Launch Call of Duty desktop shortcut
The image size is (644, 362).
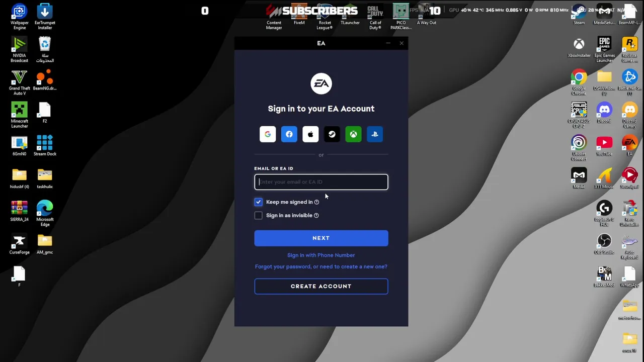(x=375, y=17)
